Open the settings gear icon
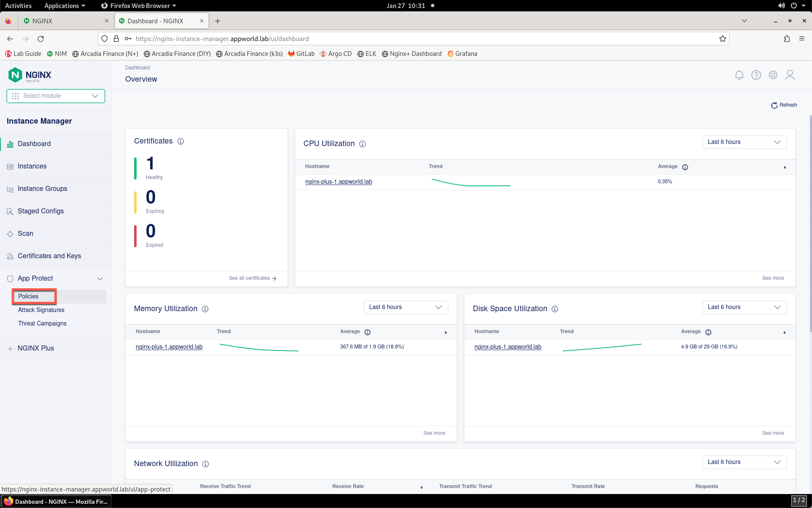Screen dimensions: 812x508 click(x=773, y=75)
